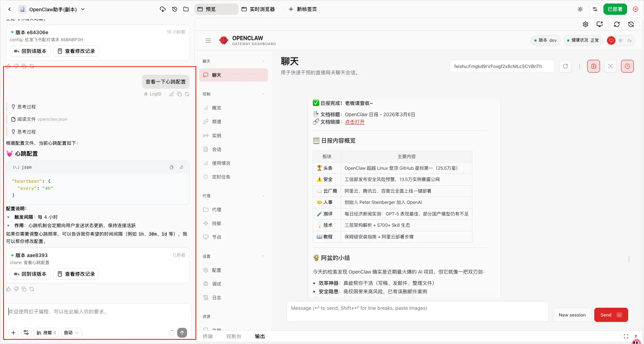Open the folder icon in the header
Viewport: 644px width, 344px height.
pos(186,9)
